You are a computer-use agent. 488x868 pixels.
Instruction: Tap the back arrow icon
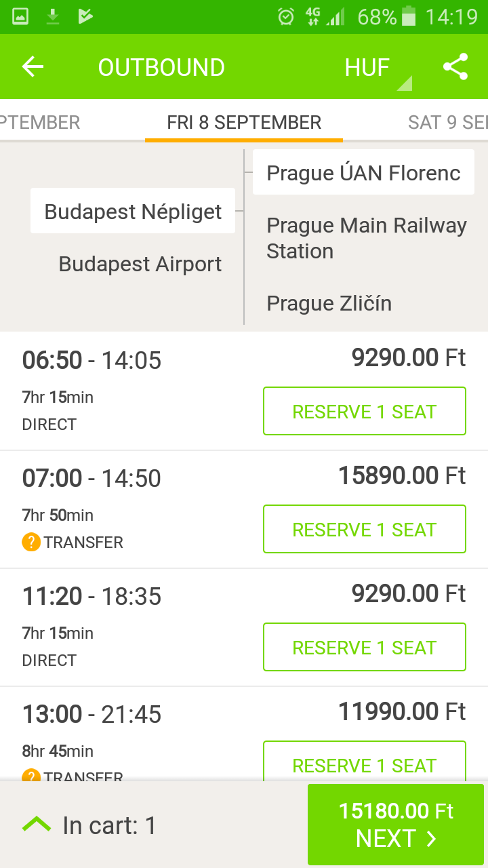pos(33,66)
